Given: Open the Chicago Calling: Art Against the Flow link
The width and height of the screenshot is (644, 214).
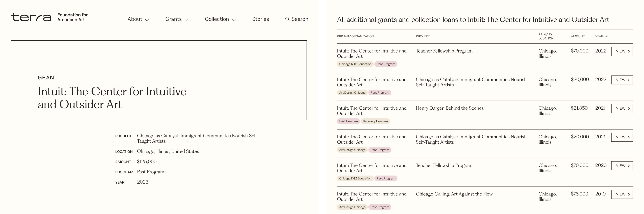Looking at the screenshot, I should [454, 194].
